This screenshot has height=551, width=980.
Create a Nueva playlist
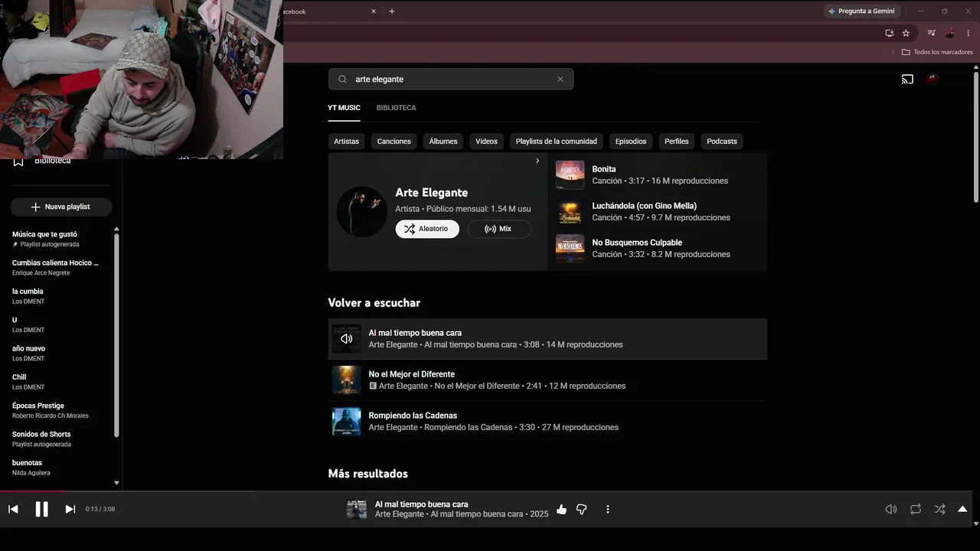61,207
